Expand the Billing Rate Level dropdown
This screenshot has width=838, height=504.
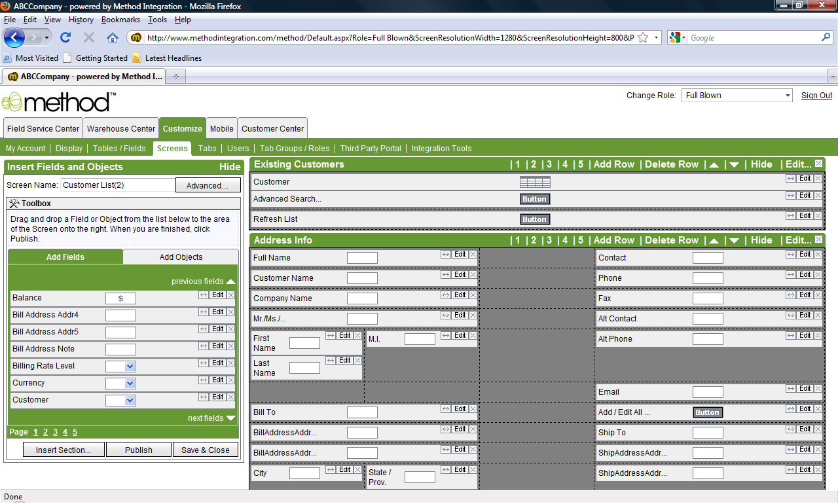pyautogui.click(x=130, y=367)
